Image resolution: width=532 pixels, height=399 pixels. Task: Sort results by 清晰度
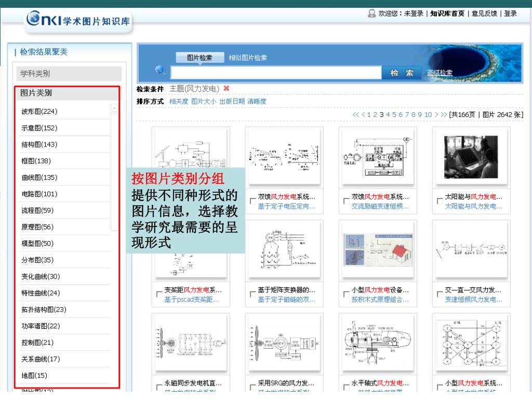pyautogui.click(x=257, y=101)
